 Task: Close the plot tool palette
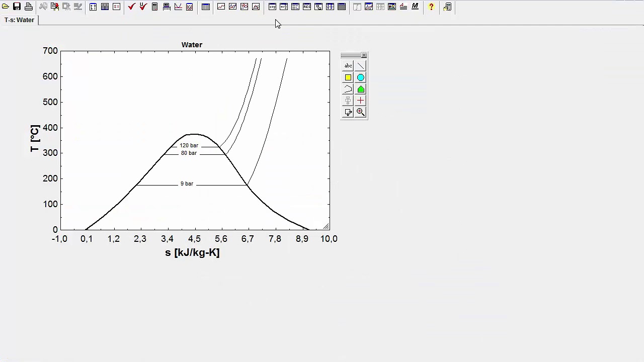pyautogui.click(x=364, y=55)
